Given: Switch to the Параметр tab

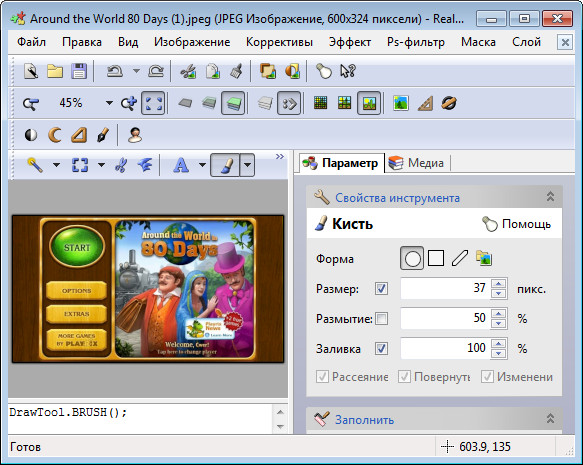Looking at the screenshot, I should pyautogui.click(x=341, y=163).
